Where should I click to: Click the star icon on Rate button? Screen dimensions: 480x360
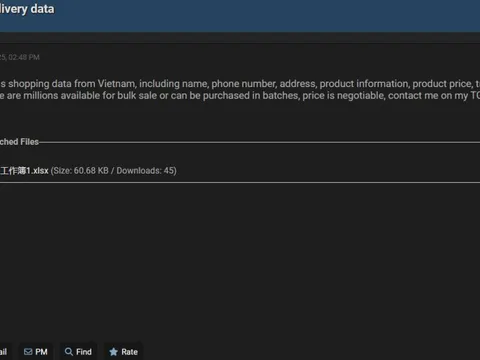pyautogui.click(x=113, y=352)
